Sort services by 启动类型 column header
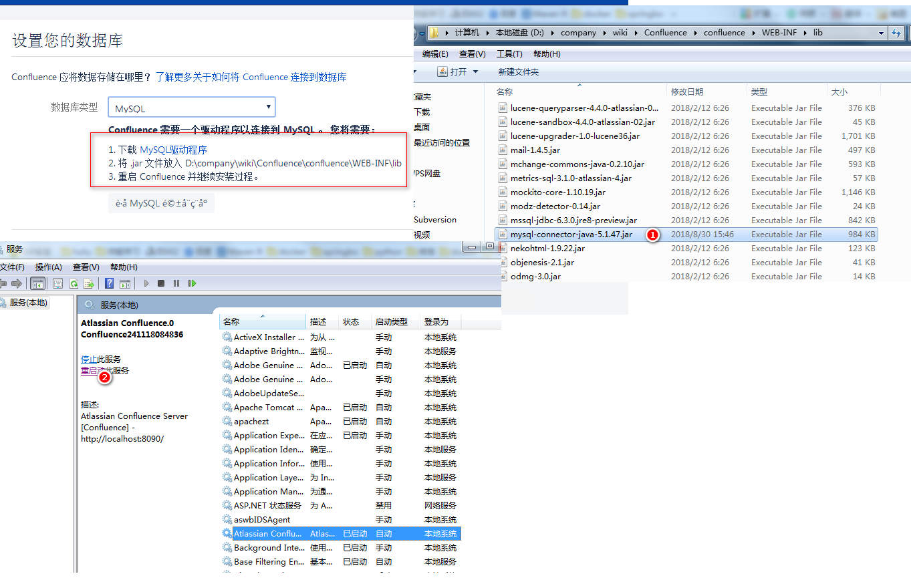The width and height of the screenshot is (911, 588). click(395, 322)
